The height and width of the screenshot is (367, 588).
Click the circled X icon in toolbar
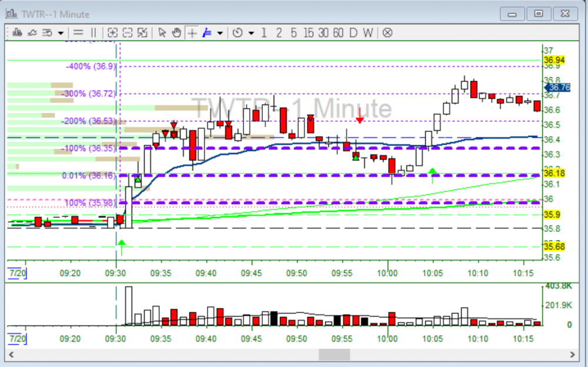387,33
